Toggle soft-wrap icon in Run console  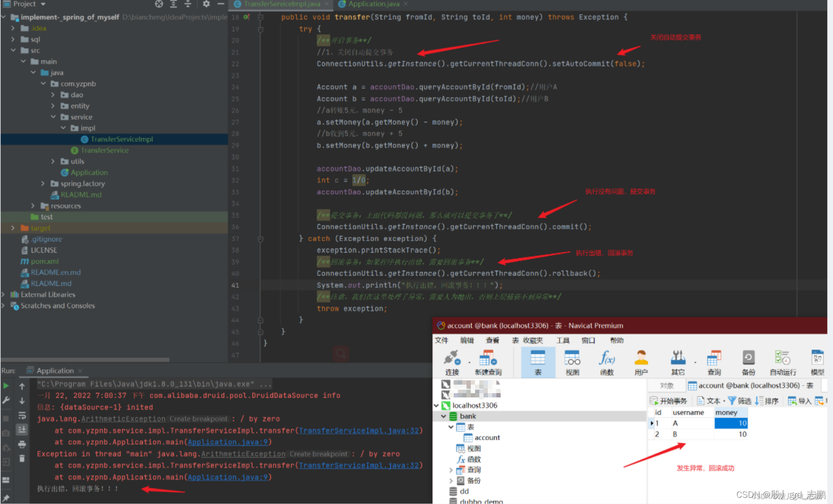[x=22, y=415]
